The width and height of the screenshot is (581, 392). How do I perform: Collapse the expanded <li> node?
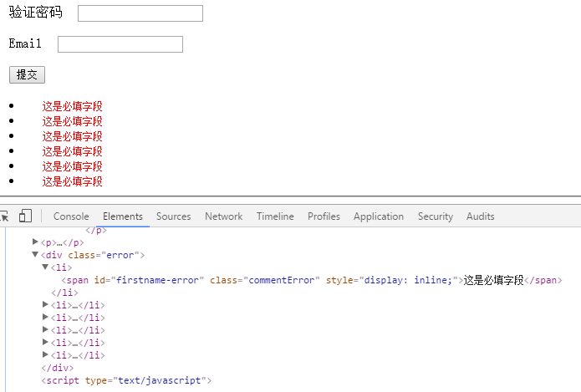(x=45, y=267)
